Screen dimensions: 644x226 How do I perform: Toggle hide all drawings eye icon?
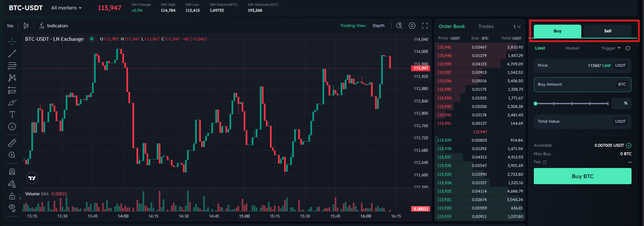(x=12, y=207)
